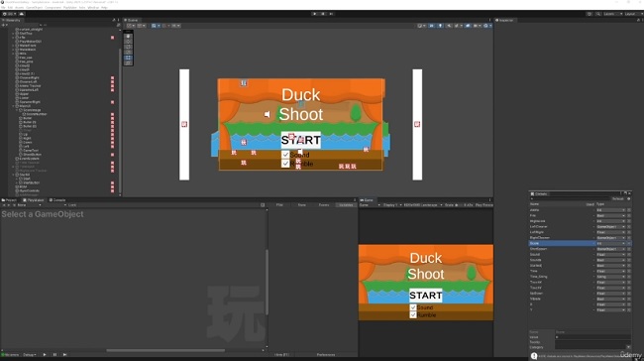The height and width of the screenshot is (361, 644).
Task: Select the Events tab in PlayMaker editor
Action: click(324, 204)
